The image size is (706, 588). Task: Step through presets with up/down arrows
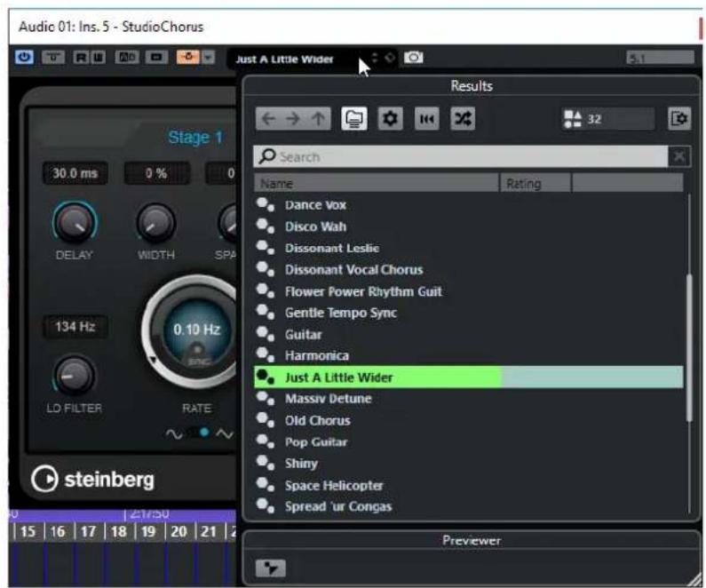pos(375,58)
